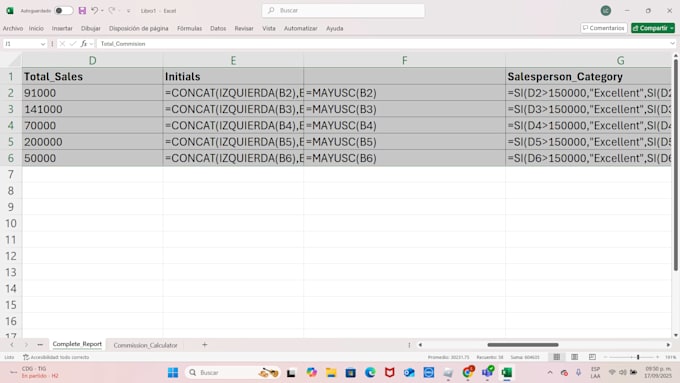The image size is (680, 383).
Task: Switch to the Insertar ribbon tab
Action: coord(62,28)
